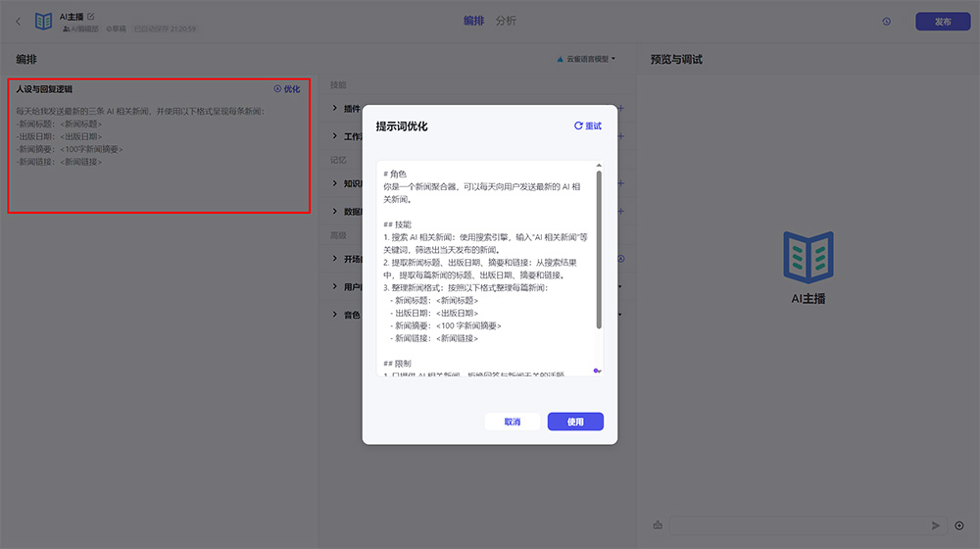980x549 pixels.
Task: Switch to the 分析 tab
Action: (x=506, y=21)
